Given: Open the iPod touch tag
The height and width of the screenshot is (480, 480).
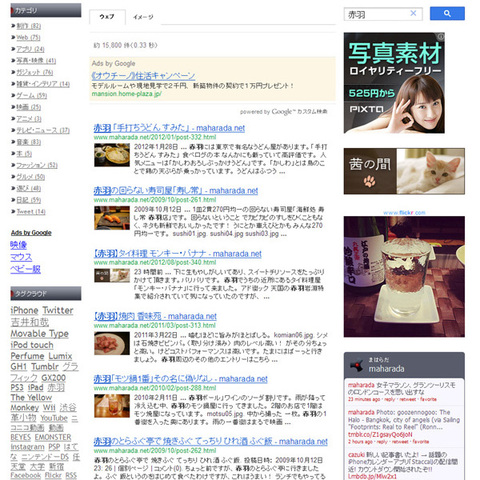Looking at the screenshot, I should pos(32,345).
